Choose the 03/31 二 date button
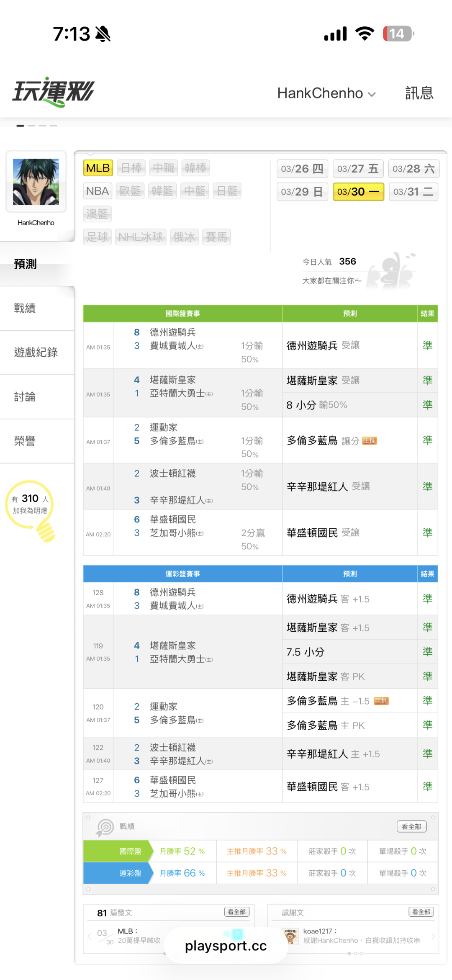 (413, 192)
